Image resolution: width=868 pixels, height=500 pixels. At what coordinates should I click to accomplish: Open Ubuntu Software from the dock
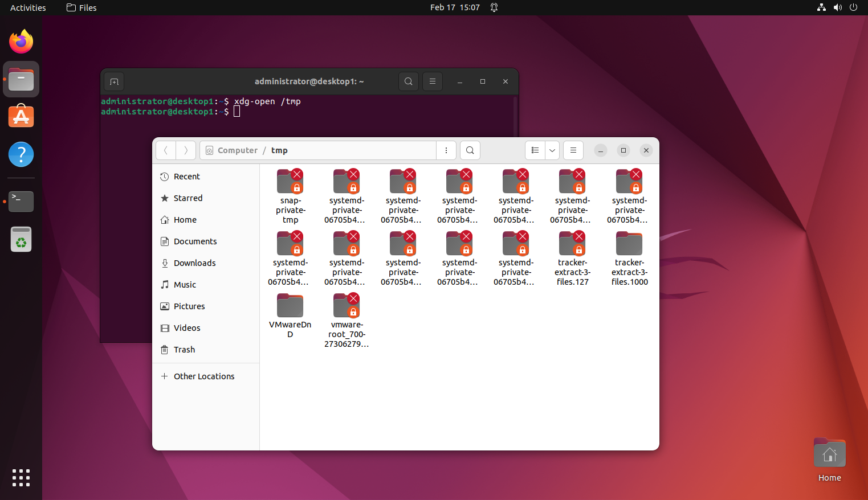click(x=21, y=117)
